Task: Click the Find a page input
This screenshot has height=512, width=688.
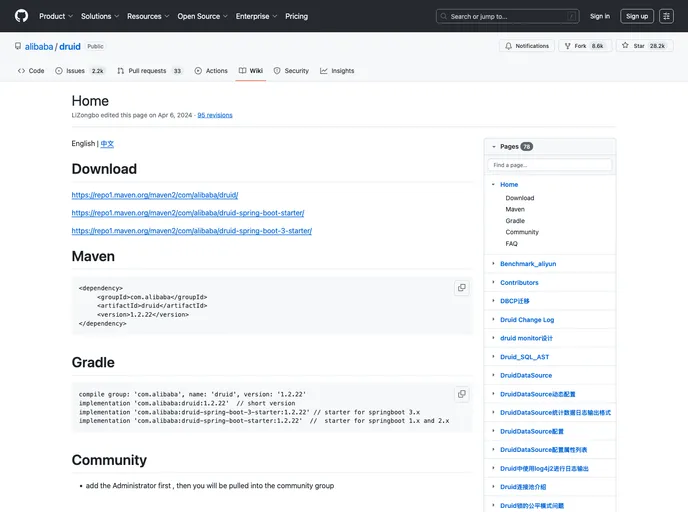Action: (549, 165)
